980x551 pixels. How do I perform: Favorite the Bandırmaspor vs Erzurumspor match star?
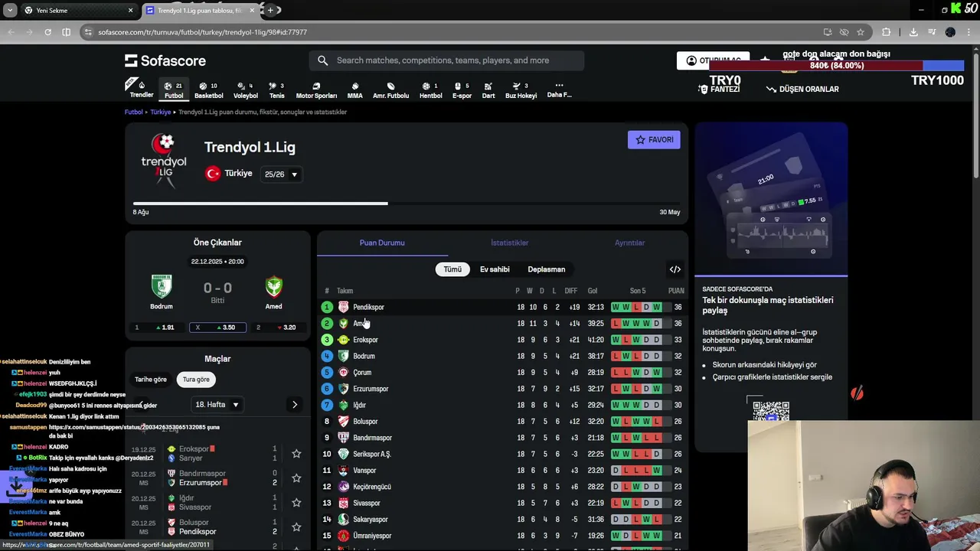[x=296, y=478]
